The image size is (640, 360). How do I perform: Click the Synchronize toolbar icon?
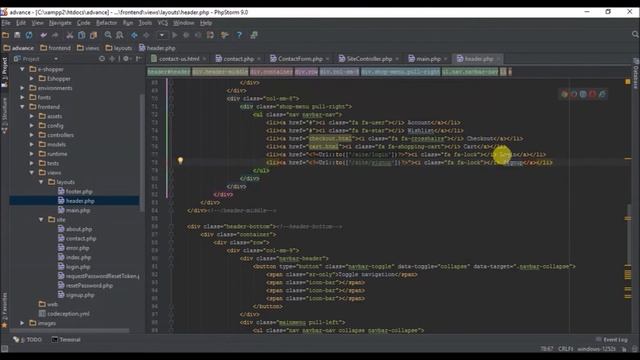tap(29, 35)
